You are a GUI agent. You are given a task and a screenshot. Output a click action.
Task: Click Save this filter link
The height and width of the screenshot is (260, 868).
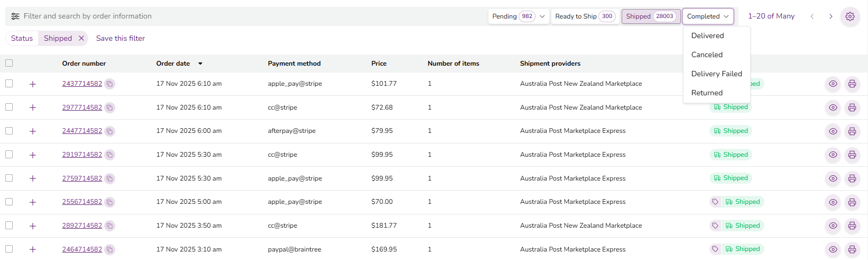121,38
